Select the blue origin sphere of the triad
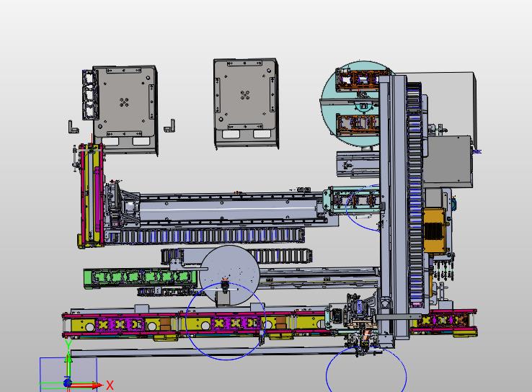 point(68,383)
